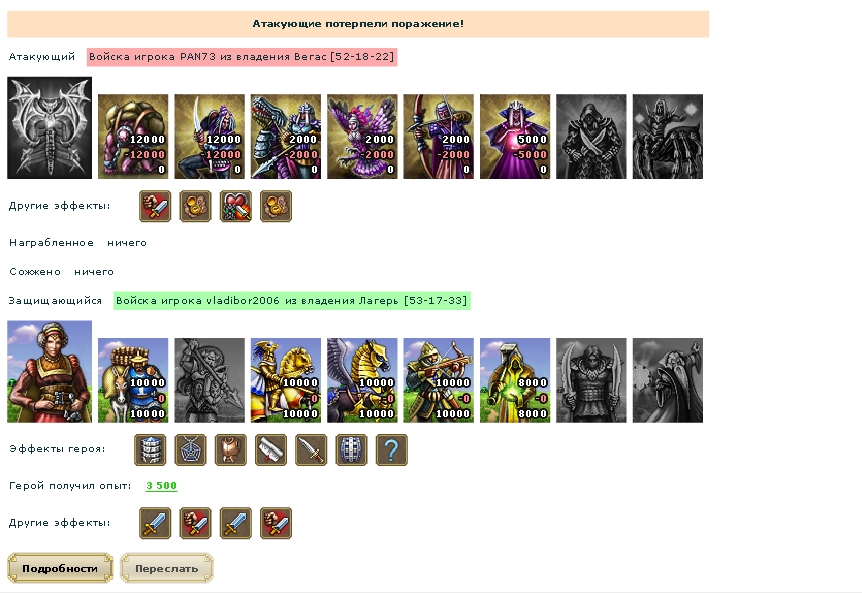Select the crossbowman unit in defender army
The height and width of the screenshot is (593, 862).
click(439, 380)
